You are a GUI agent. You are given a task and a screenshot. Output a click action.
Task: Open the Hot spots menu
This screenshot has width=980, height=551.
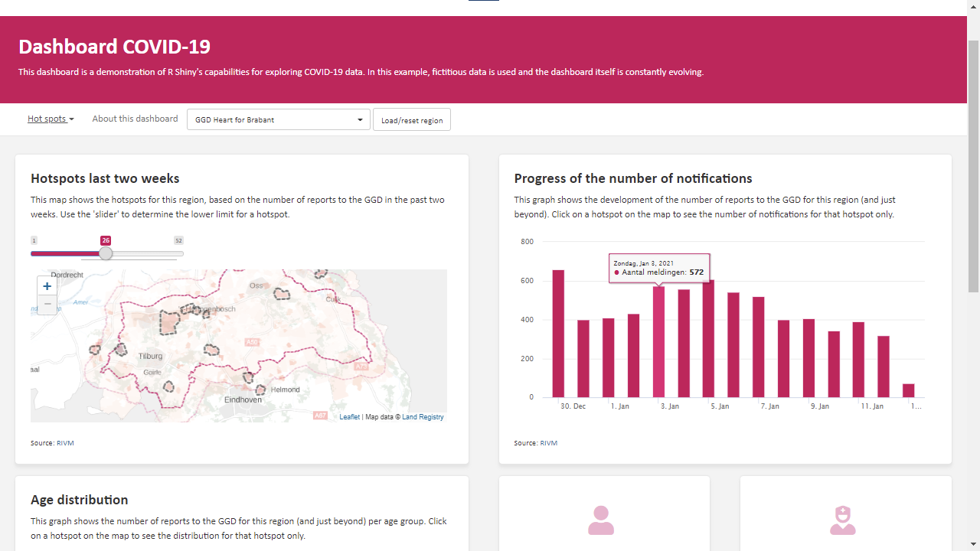[x=51, y=119]
